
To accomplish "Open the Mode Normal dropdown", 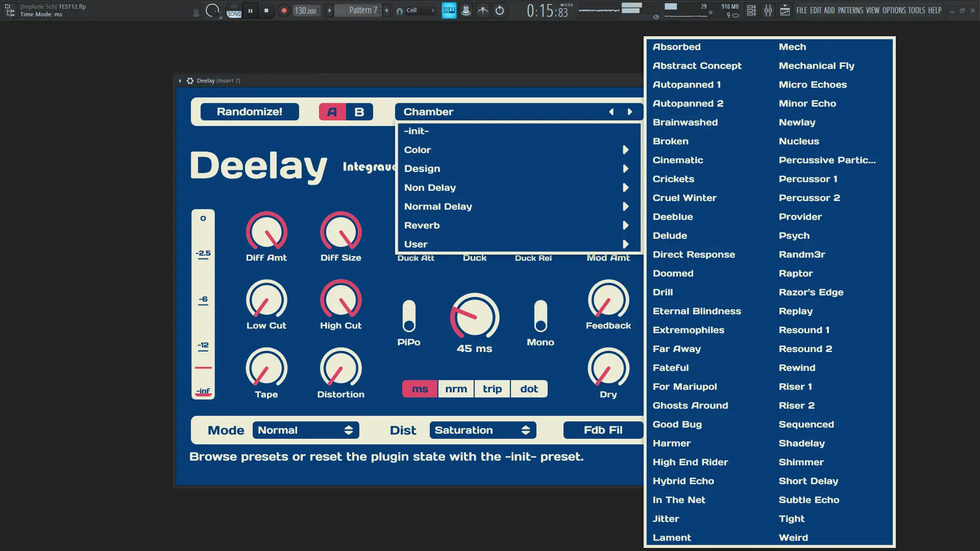I will 305,430.
